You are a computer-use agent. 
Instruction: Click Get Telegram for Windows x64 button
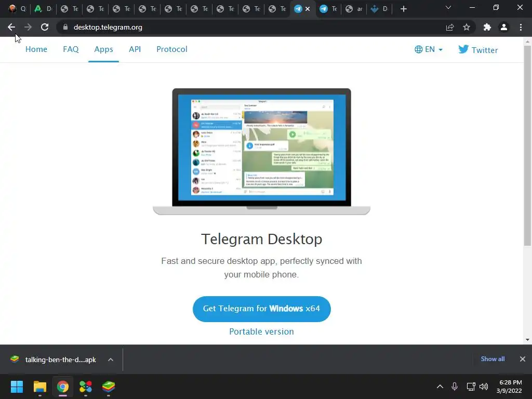click(262, 309)
